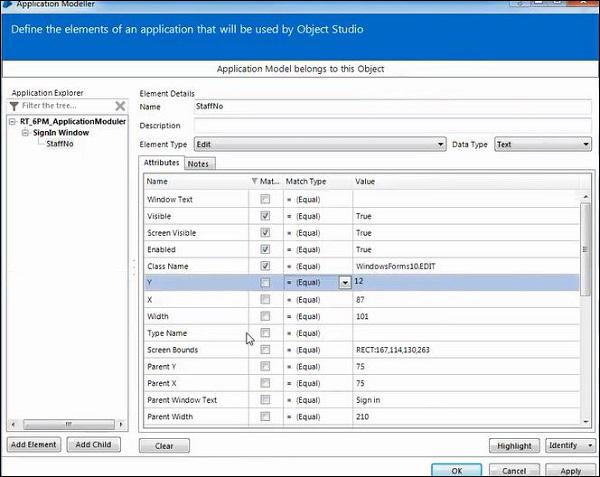Click the Highlight button
The height and width of the screenshot is (477, 600).
(514, 446)
